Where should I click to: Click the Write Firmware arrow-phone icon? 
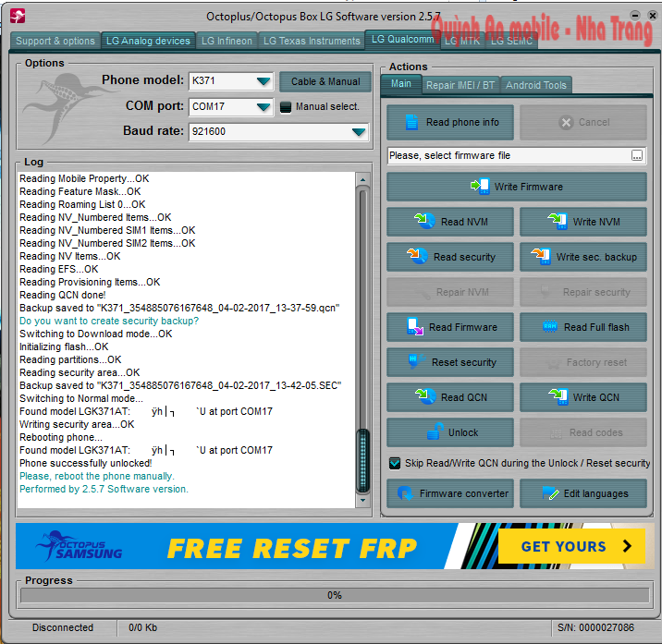coord(480,186)
